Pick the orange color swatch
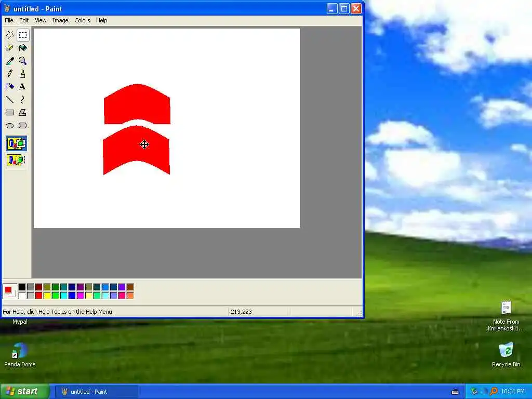The height and width of the screenshot is (399, 532). tap(130, 296)
